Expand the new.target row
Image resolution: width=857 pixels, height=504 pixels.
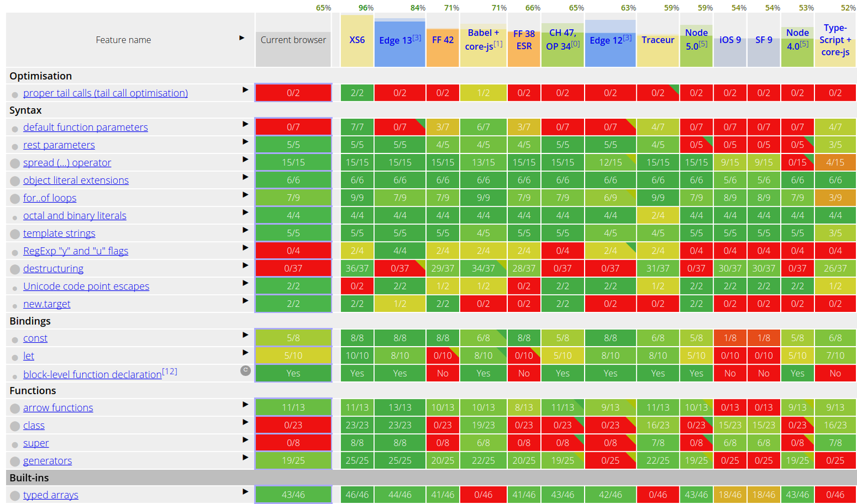[x=245, y=301]
